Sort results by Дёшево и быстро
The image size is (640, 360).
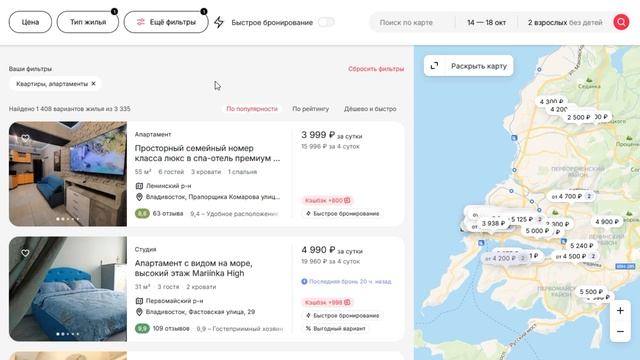[370, 109]
